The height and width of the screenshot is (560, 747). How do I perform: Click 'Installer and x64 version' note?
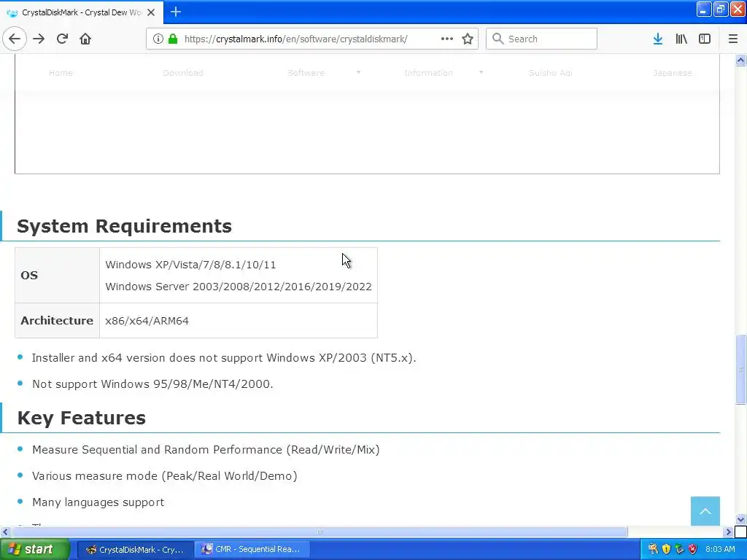[224, 357]
